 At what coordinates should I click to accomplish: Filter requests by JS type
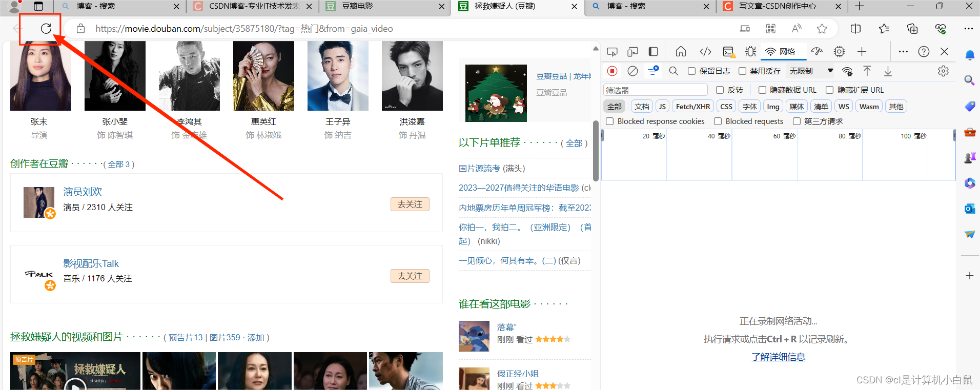coord(662,107)
